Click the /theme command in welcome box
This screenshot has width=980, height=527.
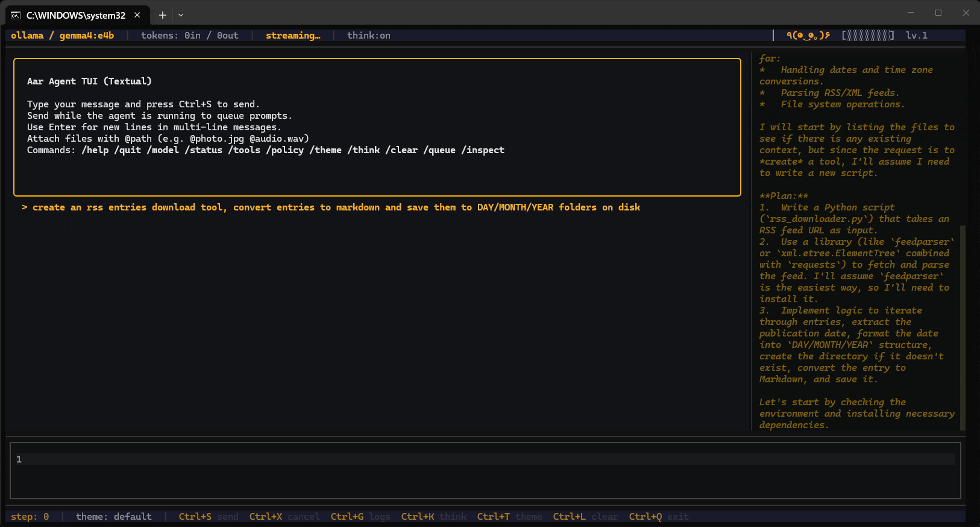point(325,150)
